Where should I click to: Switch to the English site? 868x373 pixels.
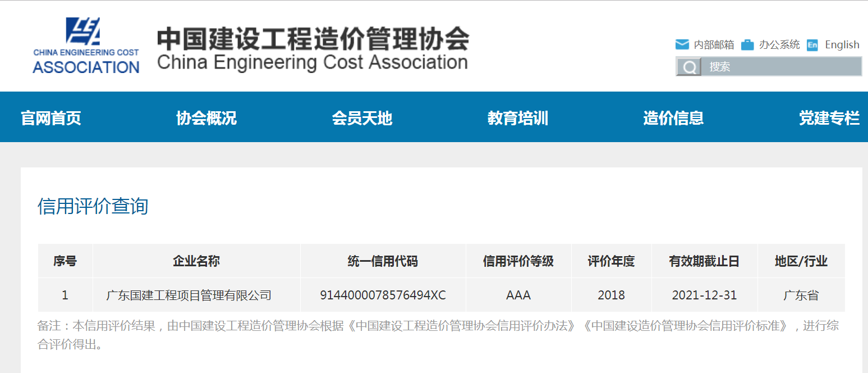point(842,45)
